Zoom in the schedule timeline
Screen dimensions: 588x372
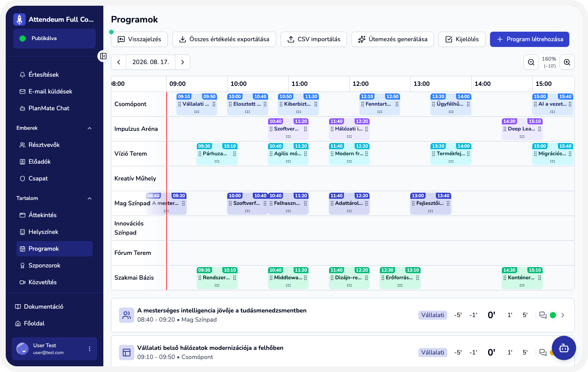click(x=567, y=62)
